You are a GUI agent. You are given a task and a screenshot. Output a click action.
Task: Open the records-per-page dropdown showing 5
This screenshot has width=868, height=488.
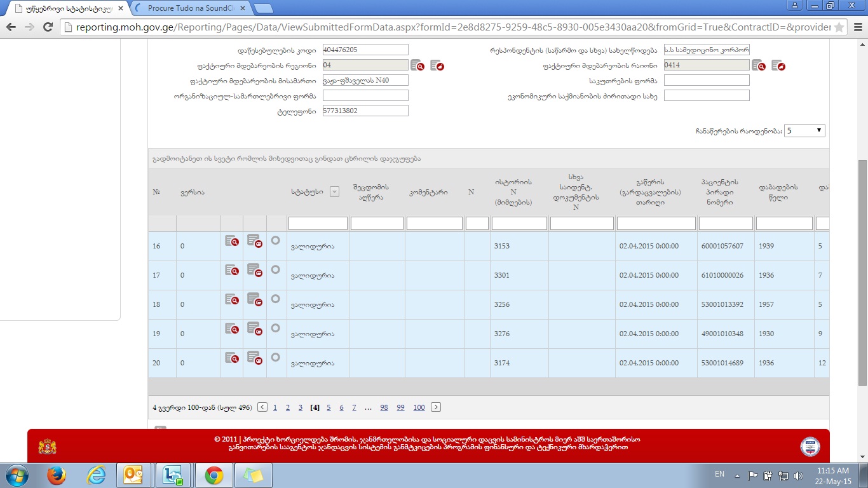pyautogui.click(x=804, y=130)
